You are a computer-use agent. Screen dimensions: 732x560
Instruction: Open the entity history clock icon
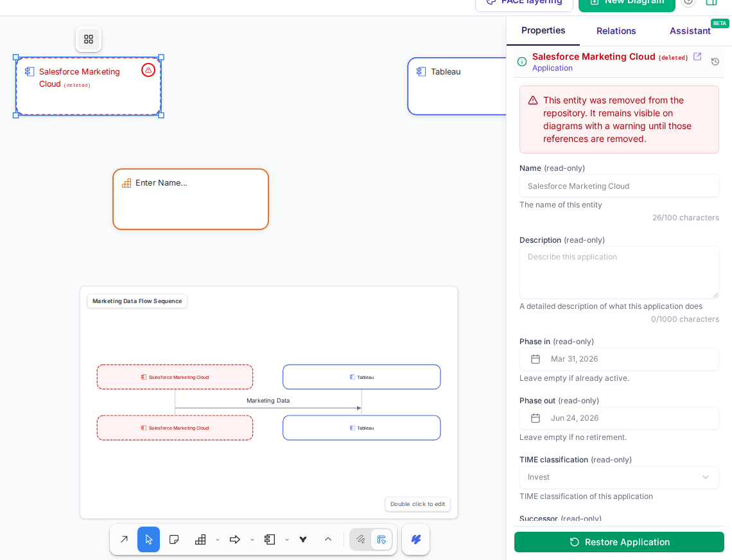[x=715, y=62]
